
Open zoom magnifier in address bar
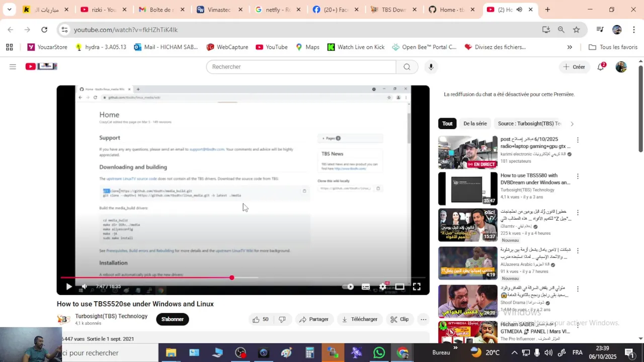(x=561, y=30)
